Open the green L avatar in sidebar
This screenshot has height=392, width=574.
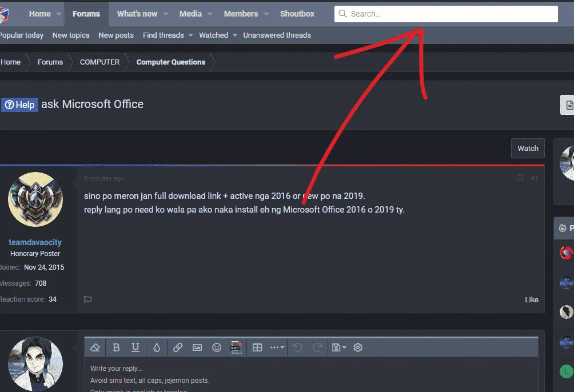tap(567, 372)
